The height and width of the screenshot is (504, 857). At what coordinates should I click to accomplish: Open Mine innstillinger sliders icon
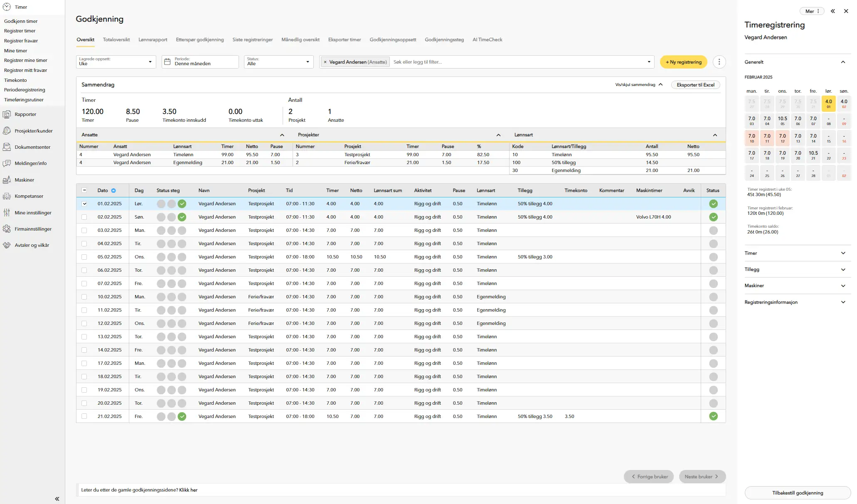(7, 213)
